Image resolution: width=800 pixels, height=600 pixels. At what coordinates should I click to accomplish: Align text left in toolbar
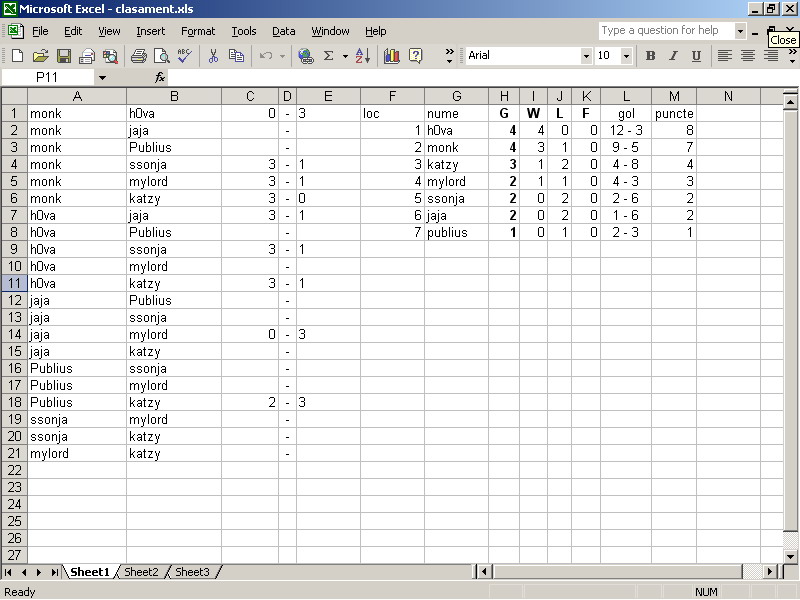pos(724,56)
